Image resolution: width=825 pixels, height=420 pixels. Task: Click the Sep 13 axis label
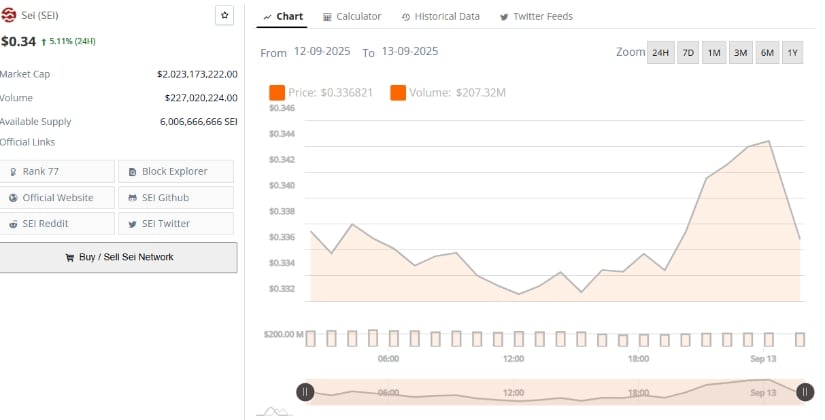click(763, 359)
